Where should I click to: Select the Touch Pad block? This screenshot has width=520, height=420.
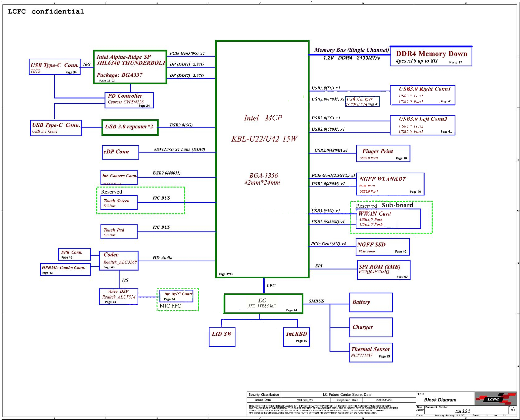119,231
